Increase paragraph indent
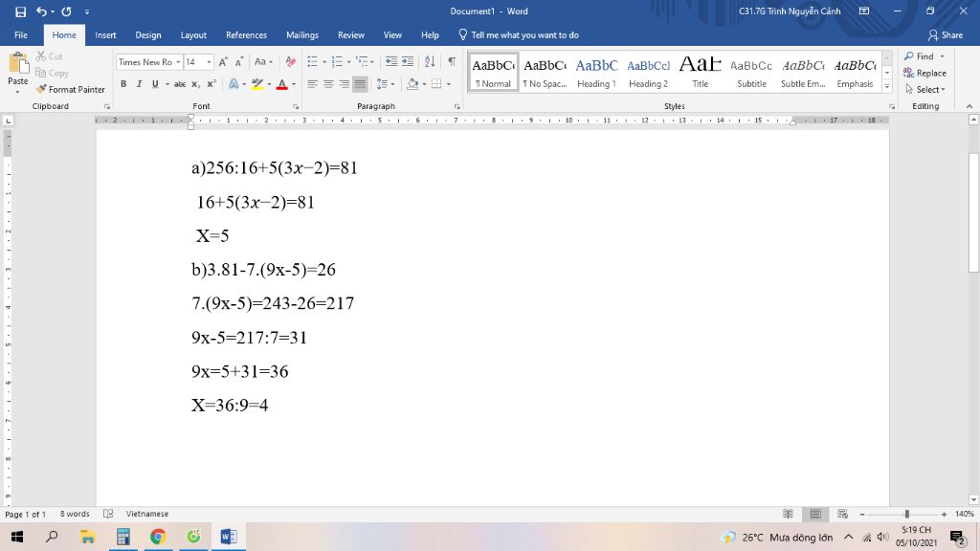Image resolution: width=980 pixels, height=551 pixels. pos(408,61)
